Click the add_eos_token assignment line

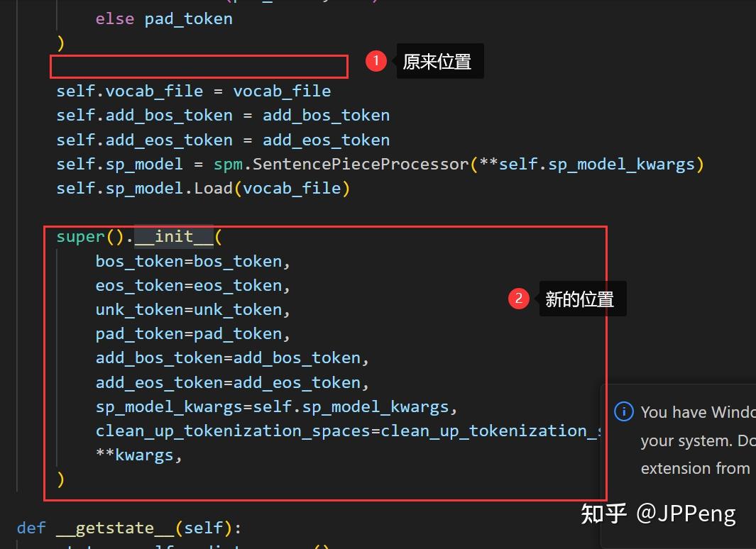[222, 140]
